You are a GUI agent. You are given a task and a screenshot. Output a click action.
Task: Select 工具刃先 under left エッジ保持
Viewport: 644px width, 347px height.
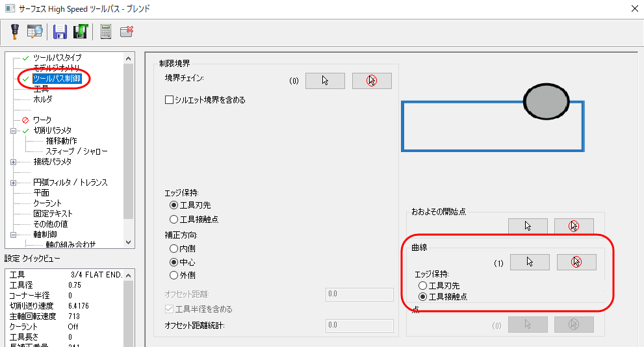tap(174, 205)
